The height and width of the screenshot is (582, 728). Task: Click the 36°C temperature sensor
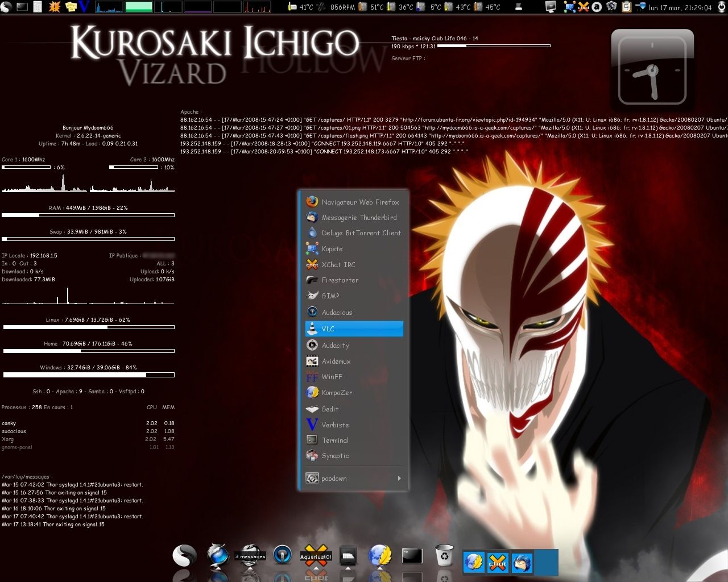(400, 7)
